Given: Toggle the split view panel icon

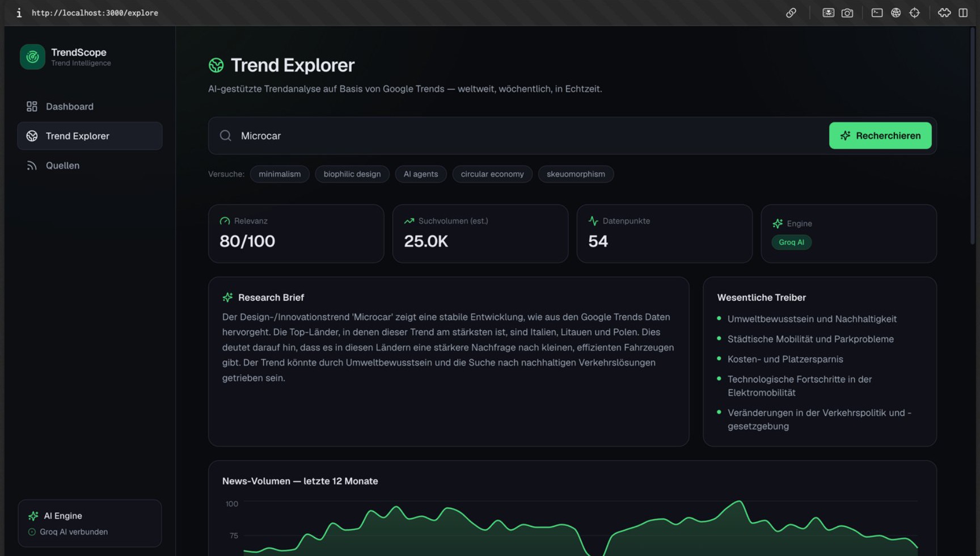Looking at the screenshot, I should coord(963,12).
